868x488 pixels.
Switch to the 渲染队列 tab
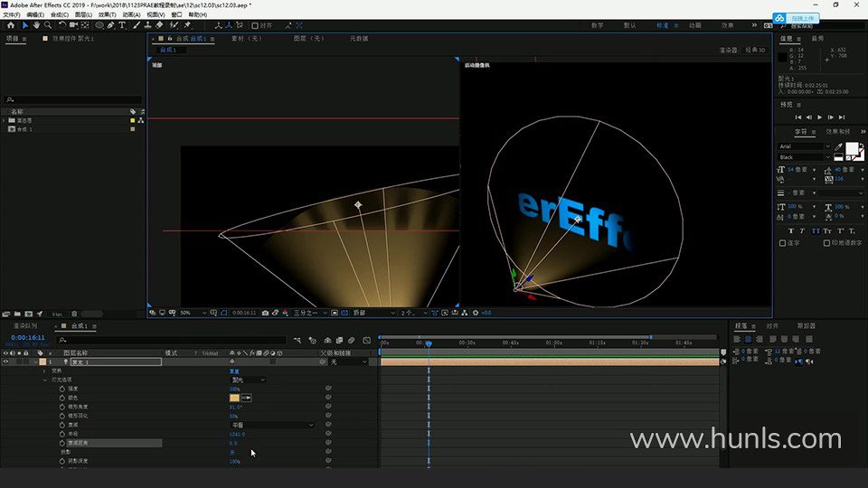click(25, 325)
